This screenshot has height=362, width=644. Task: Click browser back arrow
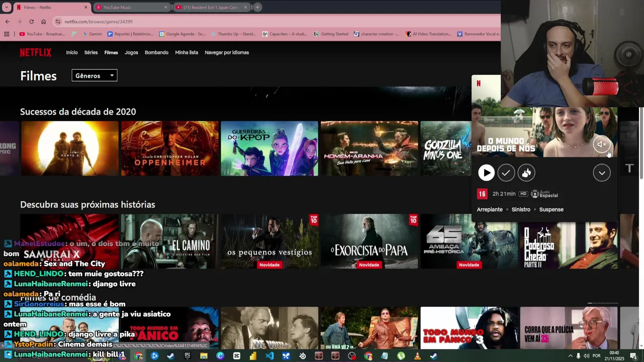pyautogui.click(x=7, y=22)
